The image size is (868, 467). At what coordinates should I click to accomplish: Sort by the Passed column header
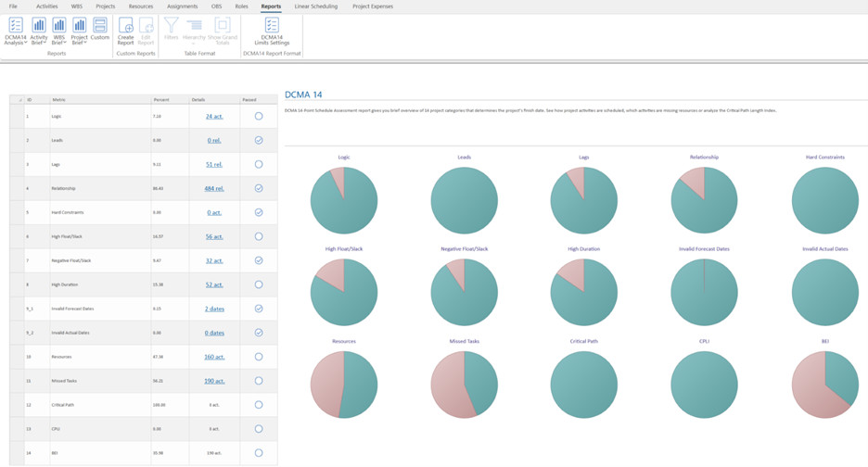[259, 100]
